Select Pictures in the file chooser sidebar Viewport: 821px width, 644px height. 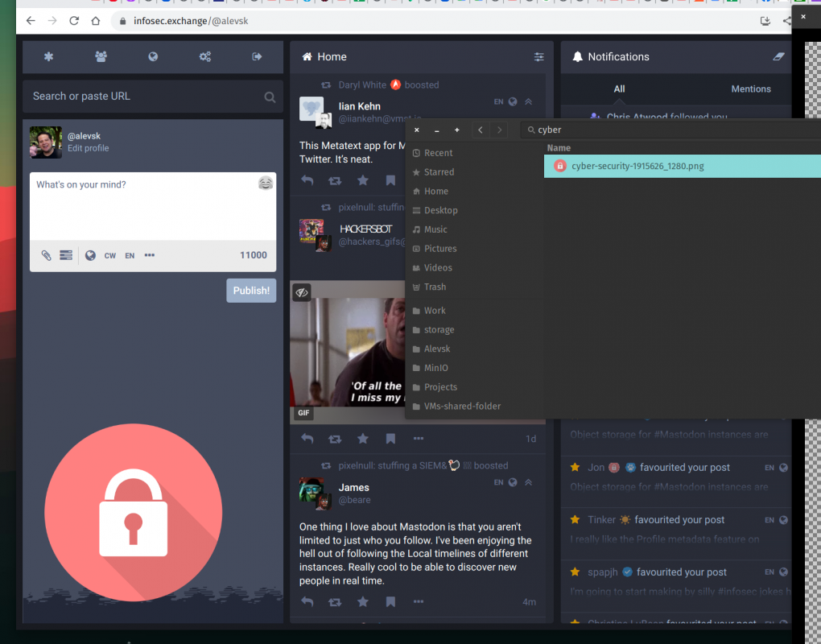pyautogui.click(x=439, y=249)
